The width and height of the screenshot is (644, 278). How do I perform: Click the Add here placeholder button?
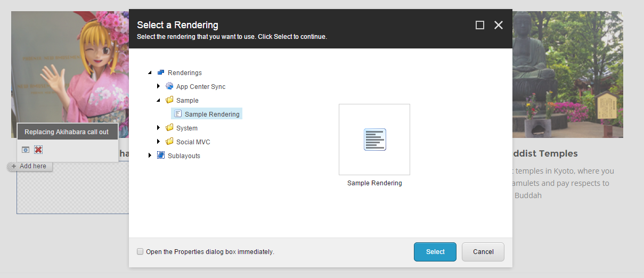point(29,166)
